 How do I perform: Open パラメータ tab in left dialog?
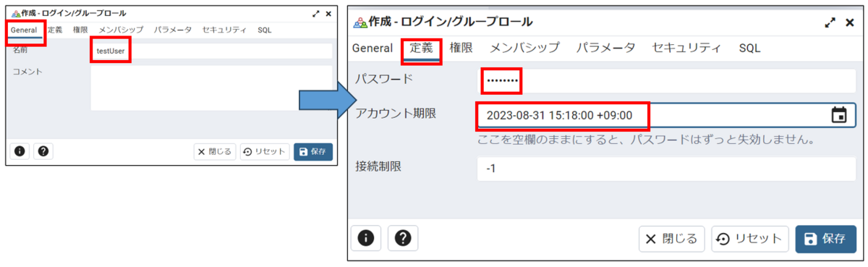click(172, 30)
